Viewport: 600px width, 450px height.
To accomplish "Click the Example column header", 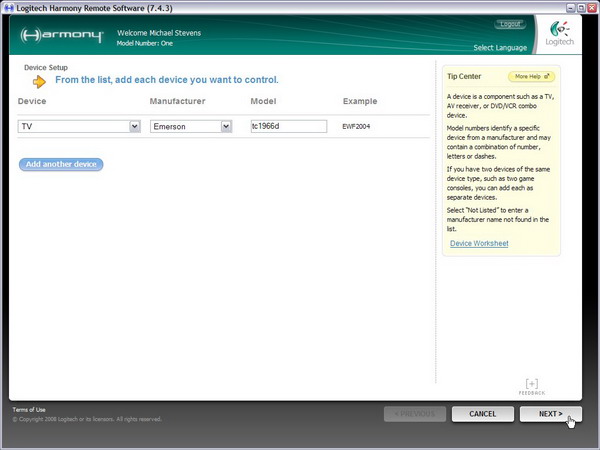I will 360,101.
